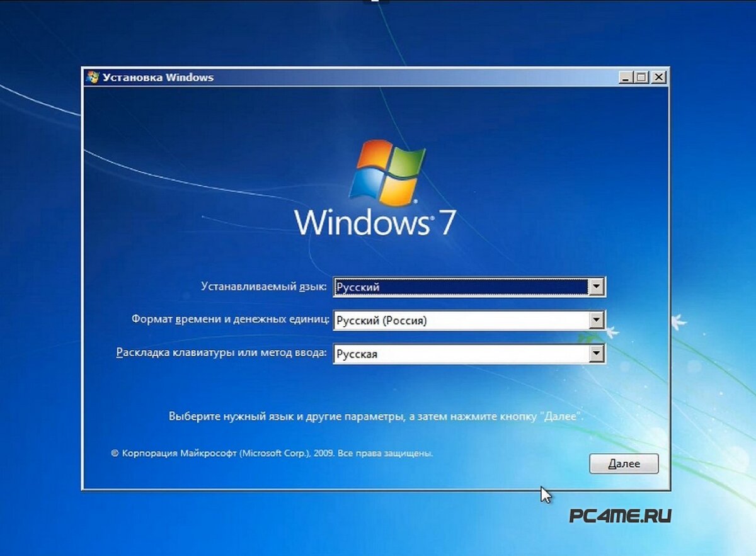Screen dimensions: 756x556
Task: Click the Раскладка клавиатуры или метод ввода label
Action: point(222,353)
